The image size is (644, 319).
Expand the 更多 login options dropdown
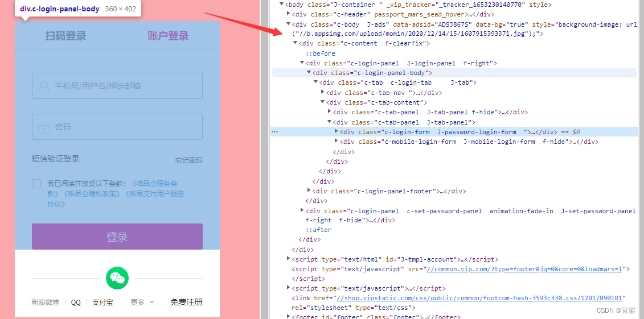[x=142, y=302]
